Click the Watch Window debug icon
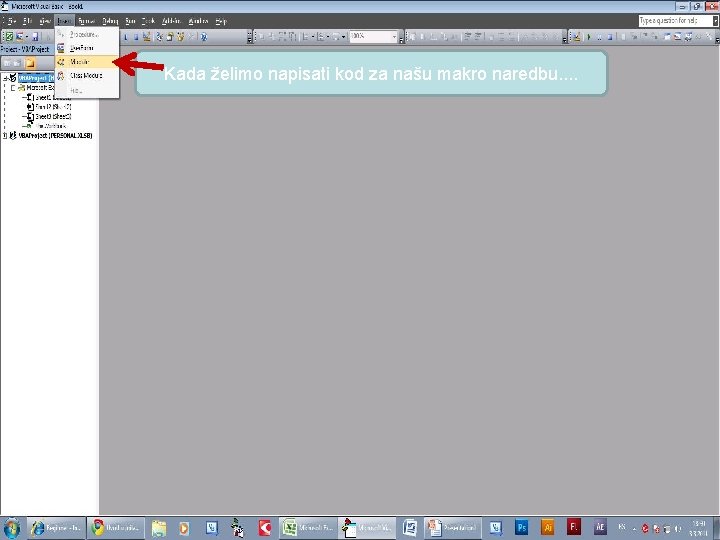The image size is (720, 540). pos(688,36)
